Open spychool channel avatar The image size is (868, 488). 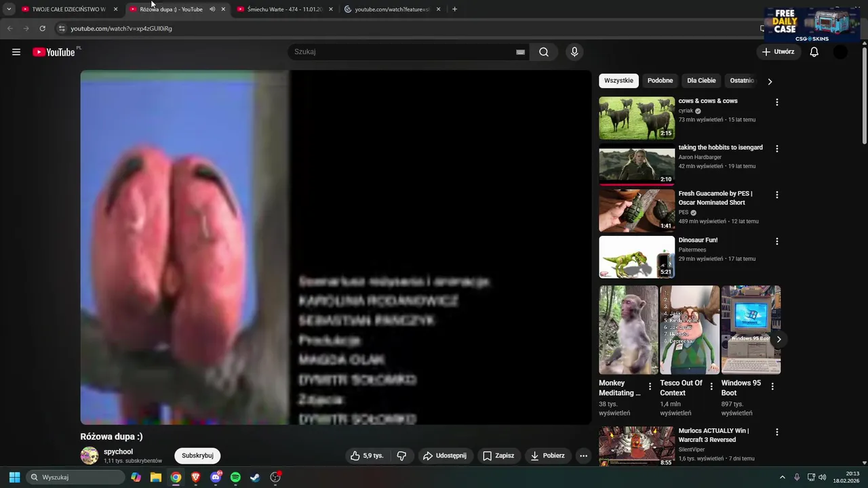tap(90, 455)
